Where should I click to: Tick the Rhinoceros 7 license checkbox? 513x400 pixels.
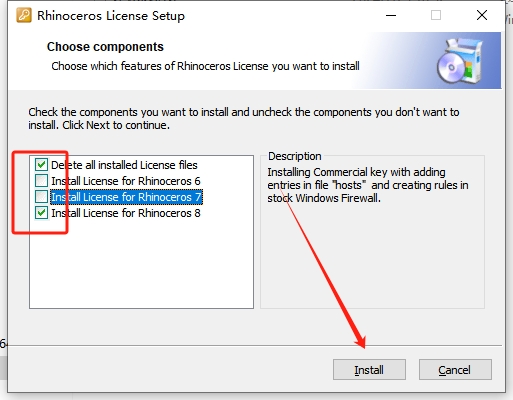click(41, 196)
